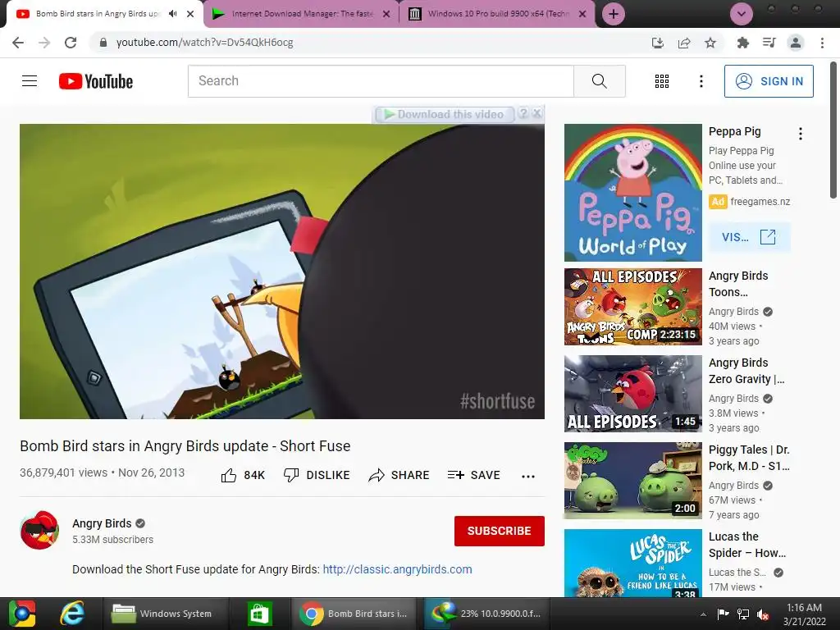Viewport: 840px width, 630px height.
Task: Save video to playlist with SAVE
Action: click(x=474, y=475)
